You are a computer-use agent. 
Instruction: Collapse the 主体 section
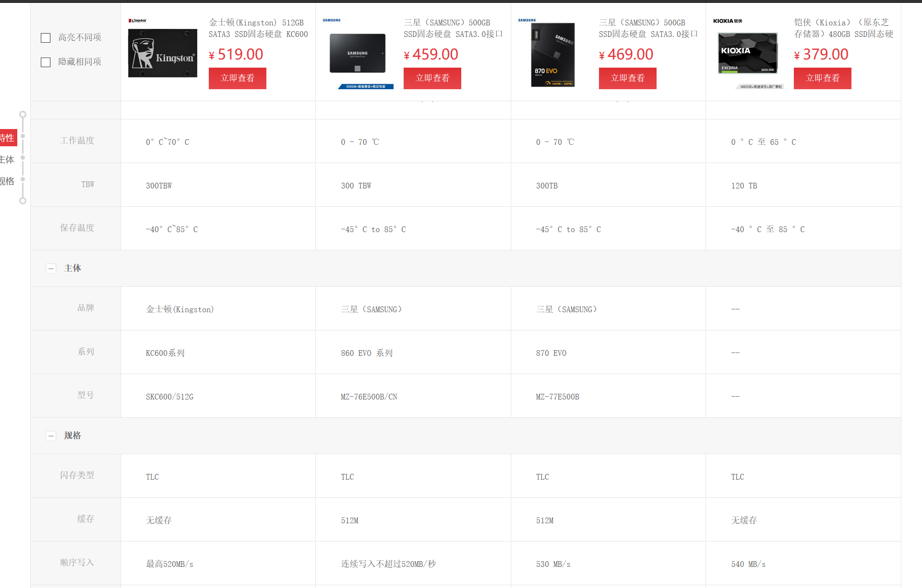[x=51, y=269]
